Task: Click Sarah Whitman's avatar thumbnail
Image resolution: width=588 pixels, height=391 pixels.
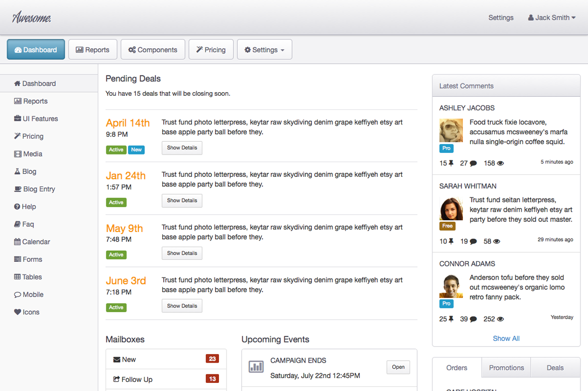Action: click(x=451, y=209)
